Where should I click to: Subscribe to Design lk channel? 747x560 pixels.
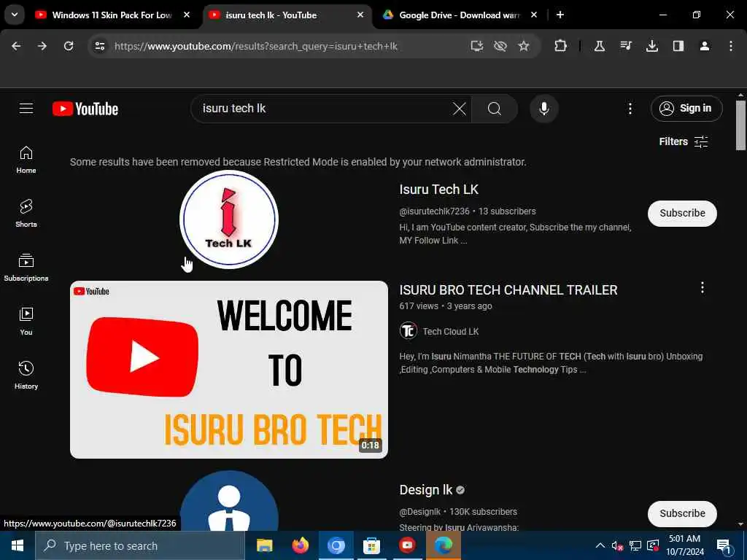click(x=682, y=513)
